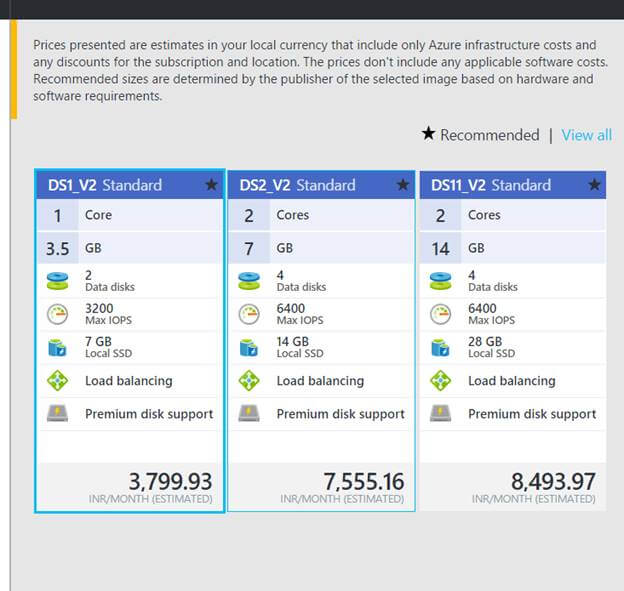Click the Premium disk support icon in DS11_V2
The image size is (624, 591).
tap(441, 413)
